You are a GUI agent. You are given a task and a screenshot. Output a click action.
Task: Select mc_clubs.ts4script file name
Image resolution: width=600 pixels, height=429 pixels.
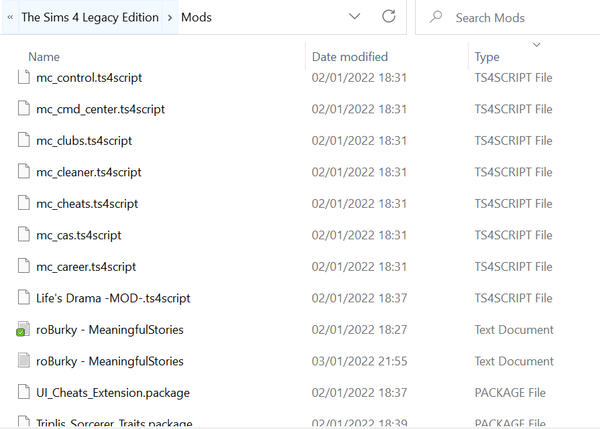point(84,140)
